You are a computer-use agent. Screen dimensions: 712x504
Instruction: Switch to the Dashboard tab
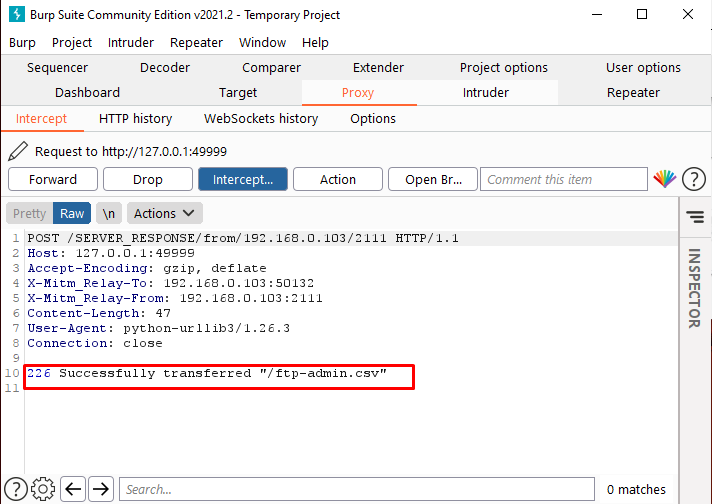point(88,93)
